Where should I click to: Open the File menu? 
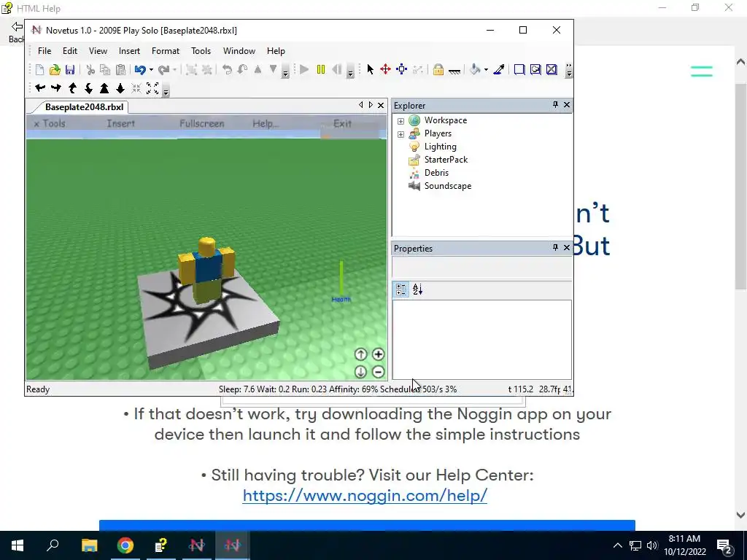tap(44, 51)
